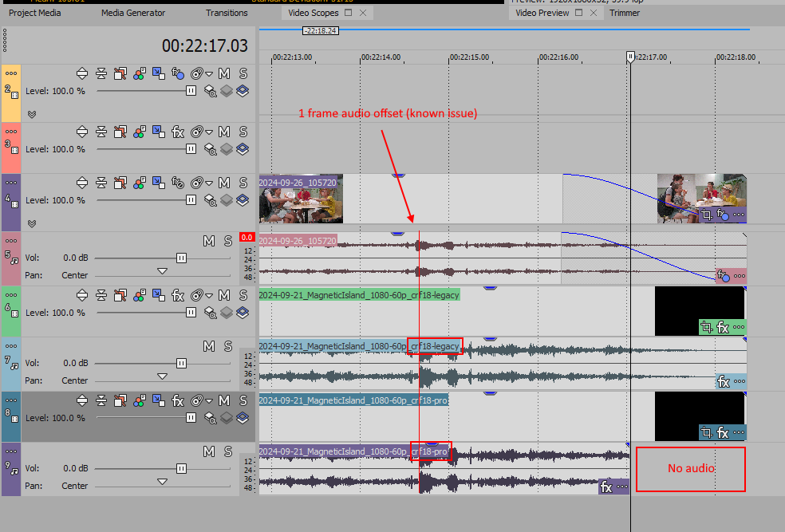Viewport: 785px width, 532px height.
Task: Expand track layers chevron on track 2
Action: click(x=32, y=114)
